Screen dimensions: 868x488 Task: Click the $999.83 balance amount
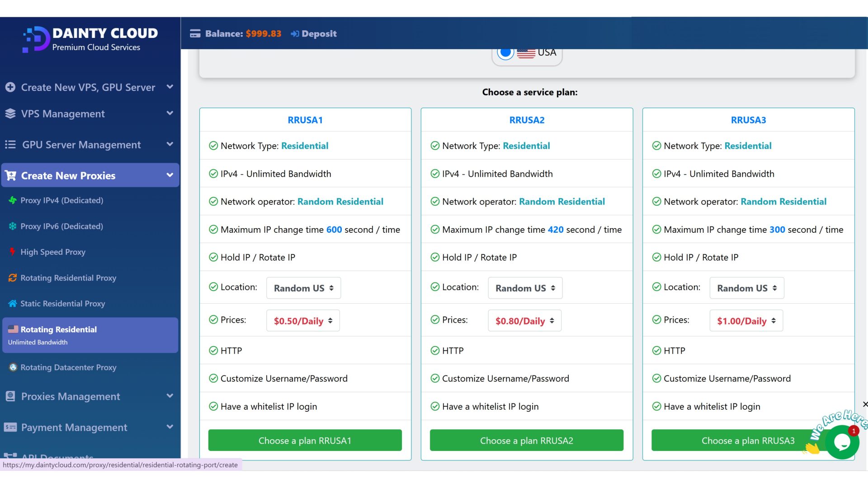tap(264, 34)
